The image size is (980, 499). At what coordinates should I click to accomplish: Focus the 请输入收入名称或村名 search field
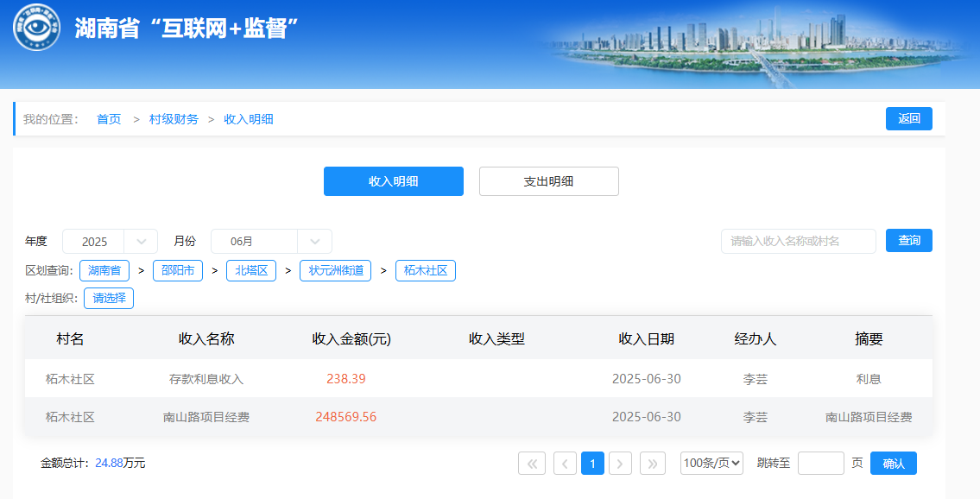coord(799,241)
